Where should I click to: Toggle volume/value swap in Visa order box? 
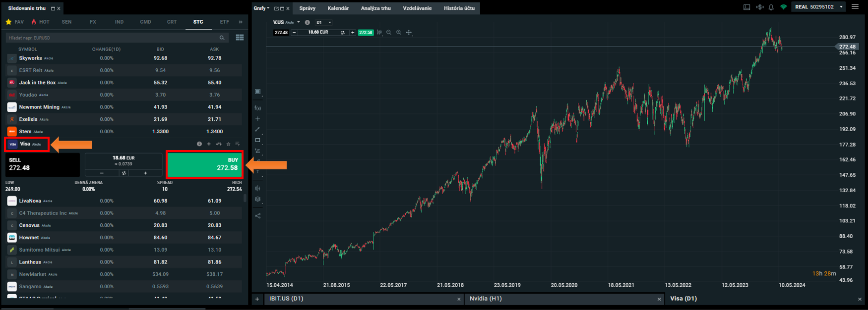(x=124, y=173)
